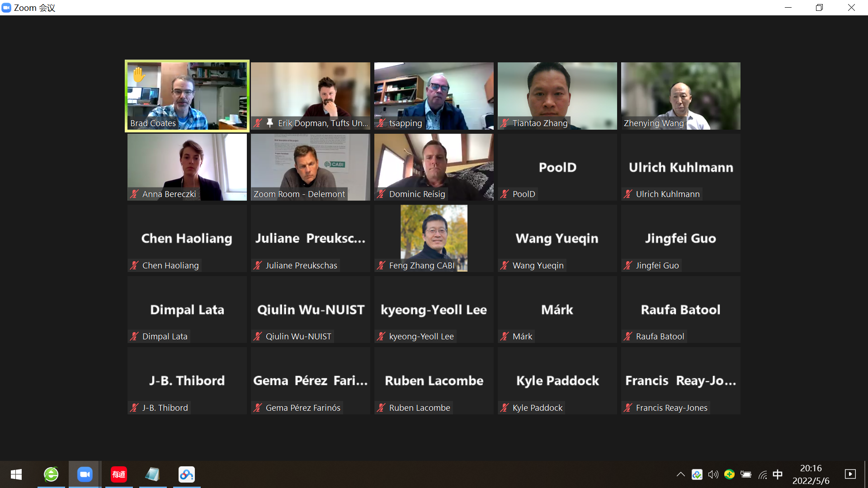Click the green browser icon in taskbar
The height and width of the screenshot is (488, 868).
[51, 474]
